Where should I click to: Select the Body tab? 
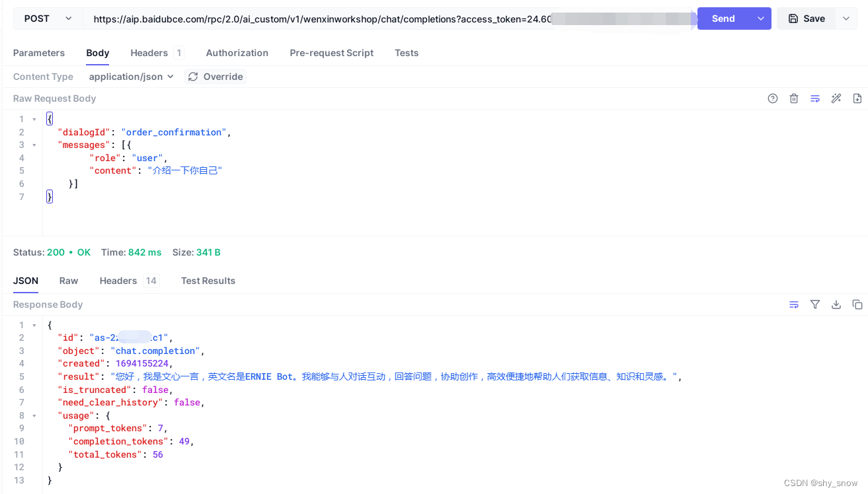tap(98, 53)
